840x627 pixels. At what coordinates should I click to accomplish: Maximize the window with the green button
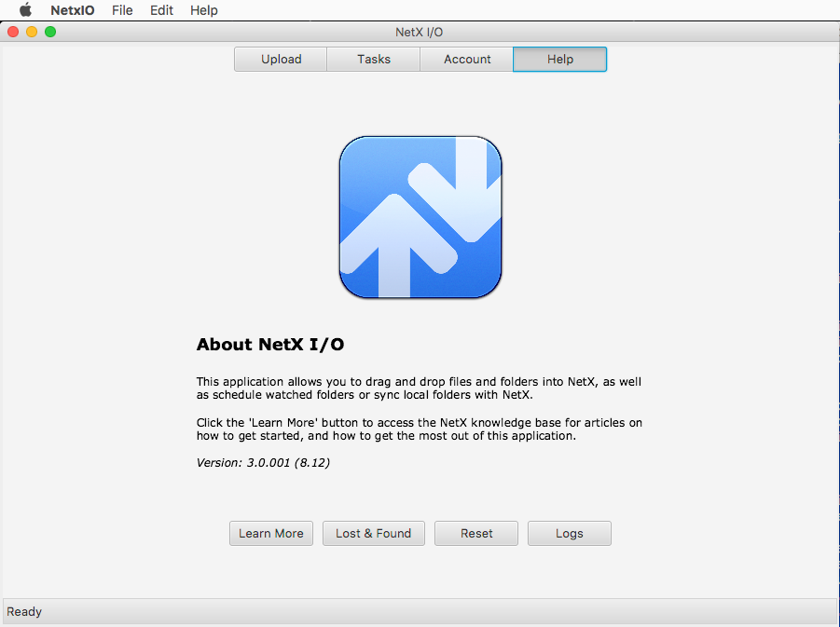click(50, 32)
